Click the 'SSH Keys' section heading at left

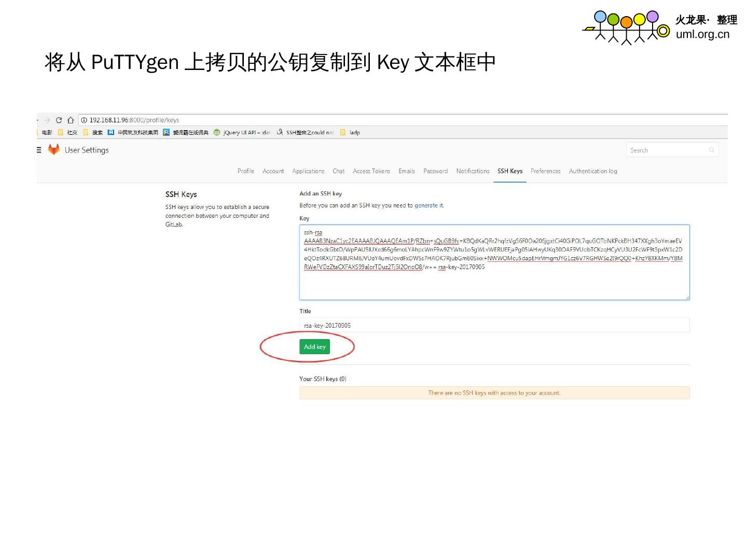[181, 194]
